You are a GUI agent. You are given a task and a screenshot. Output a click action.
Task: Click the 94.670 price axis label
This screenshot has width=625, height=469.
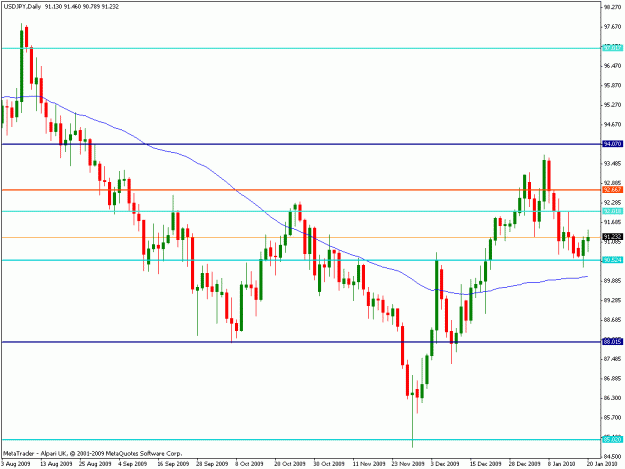pyautogui.click(x=613, y=124)
